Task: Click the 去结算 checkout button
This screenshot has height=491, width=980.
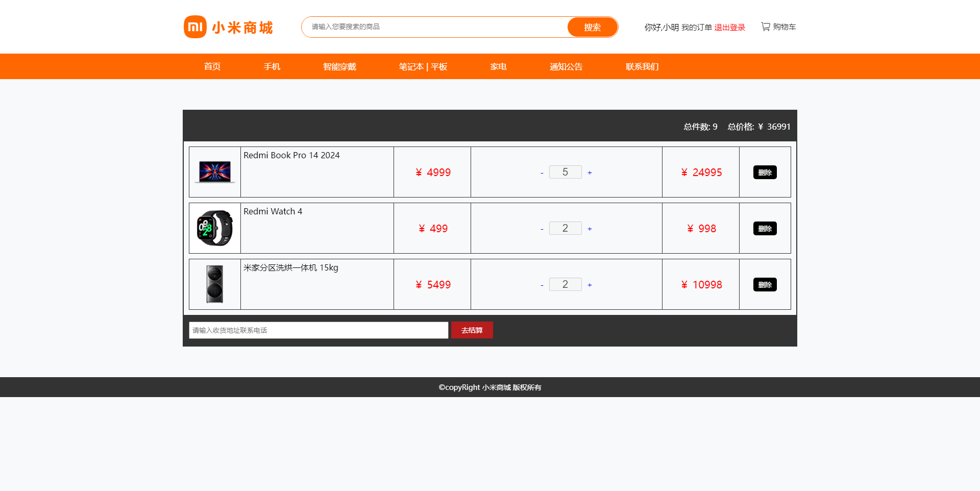Action: 472,330
